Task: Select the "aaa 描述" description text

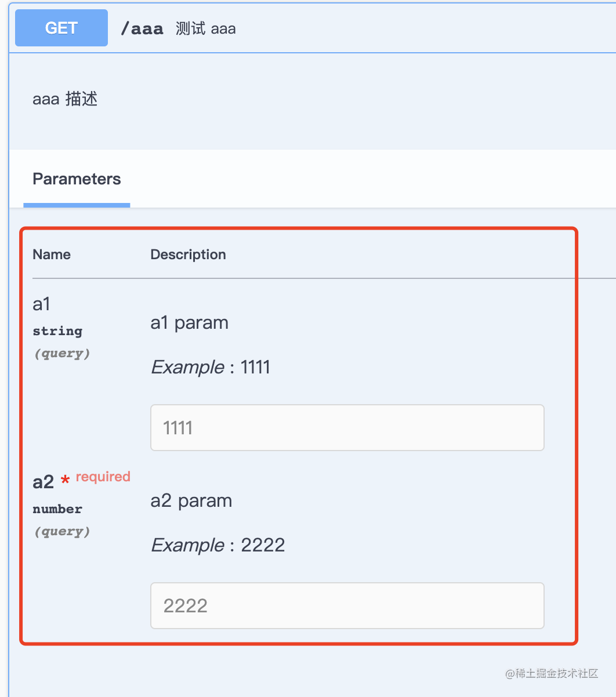Action: tap(65, 99)
